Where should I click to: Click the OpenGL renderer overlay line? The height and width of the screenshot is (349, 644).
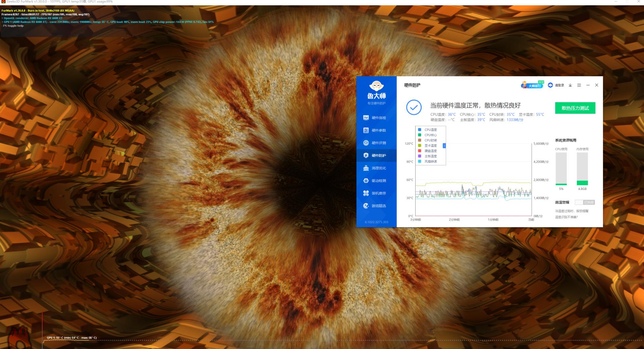click(32, 18)
